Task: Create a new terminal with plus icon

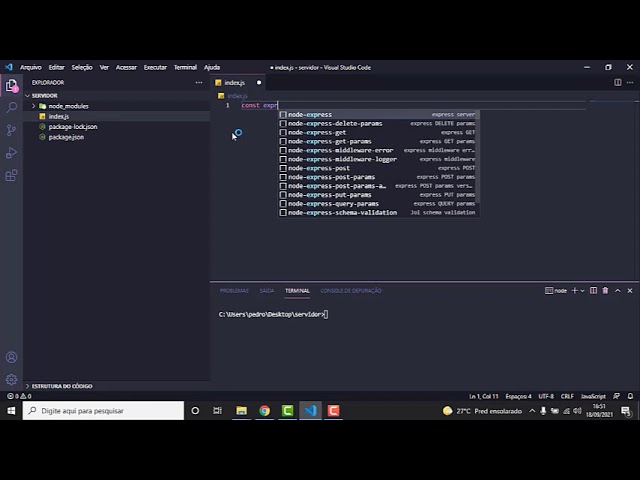Action: (574, 291)
